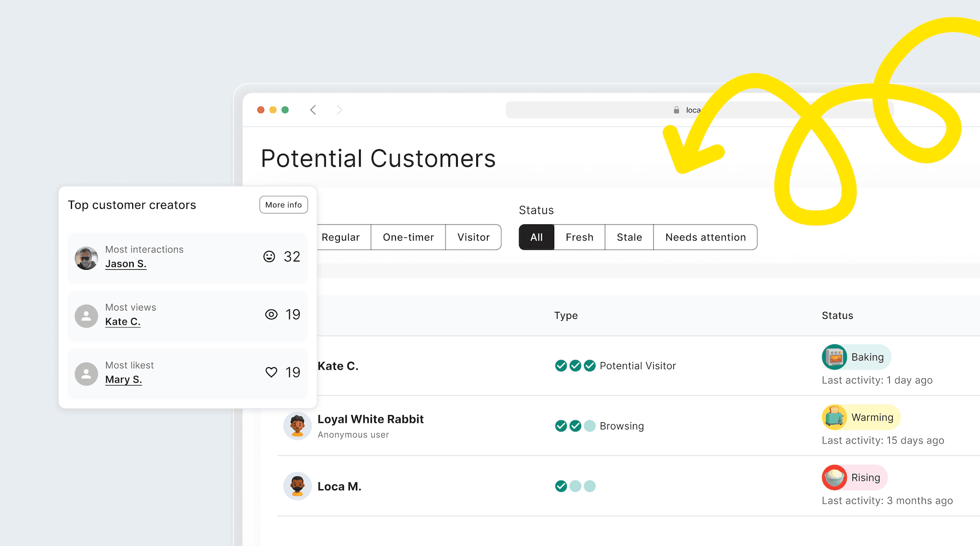
Task: Click the address bar lock icon
Action: click(x=676, y=110)
